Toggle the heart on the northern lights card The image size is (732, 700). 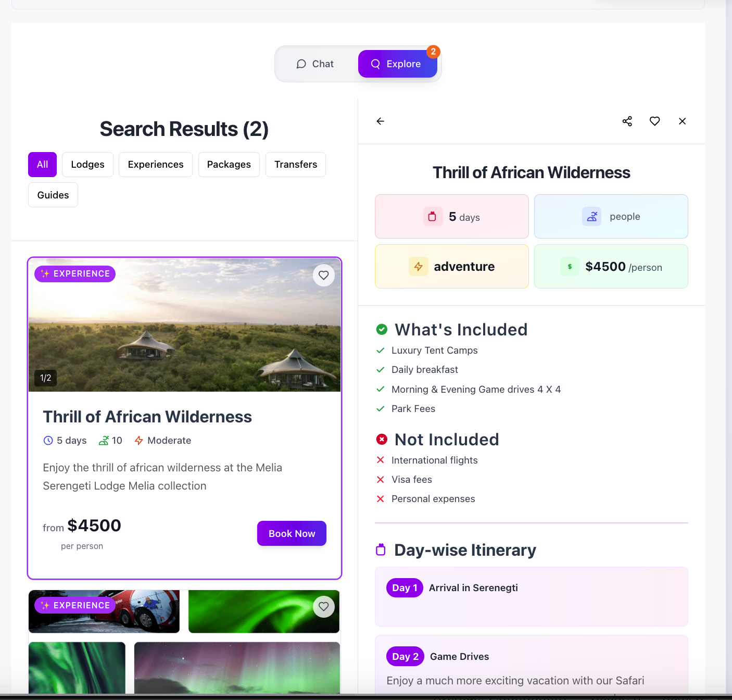[323, 607]
